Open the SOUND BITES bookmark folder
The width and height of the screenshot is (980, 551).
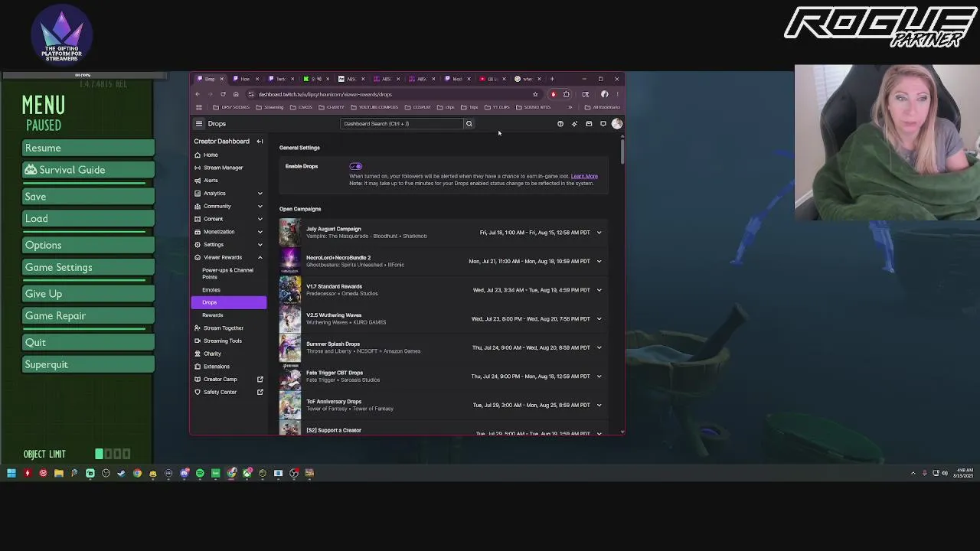coord(534,107)
